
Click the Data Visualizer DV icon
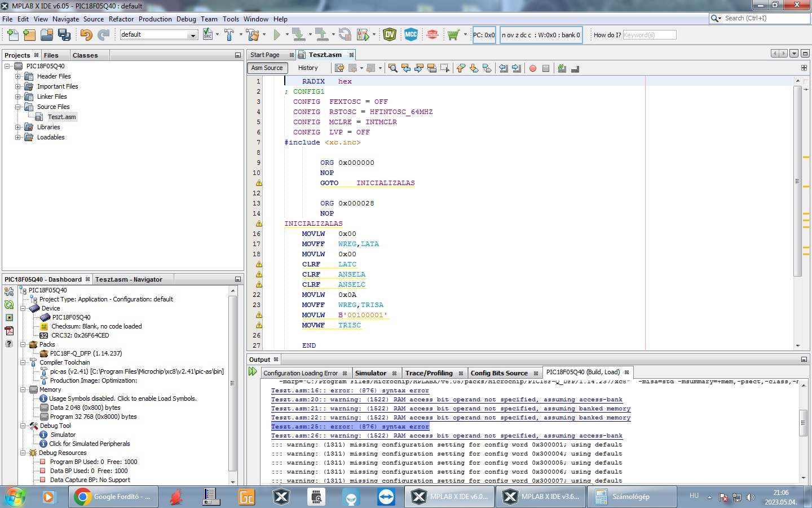(390, 35)
